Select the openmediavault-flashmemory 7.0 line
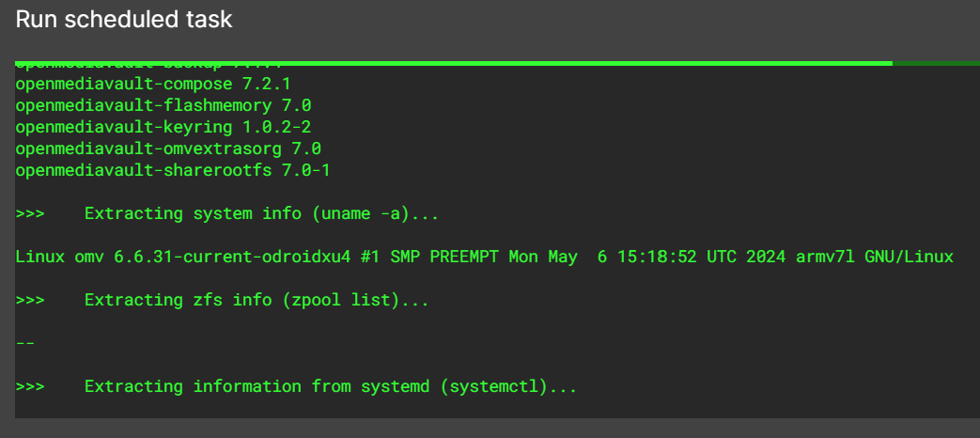980x438 pixels. (163, 105)
